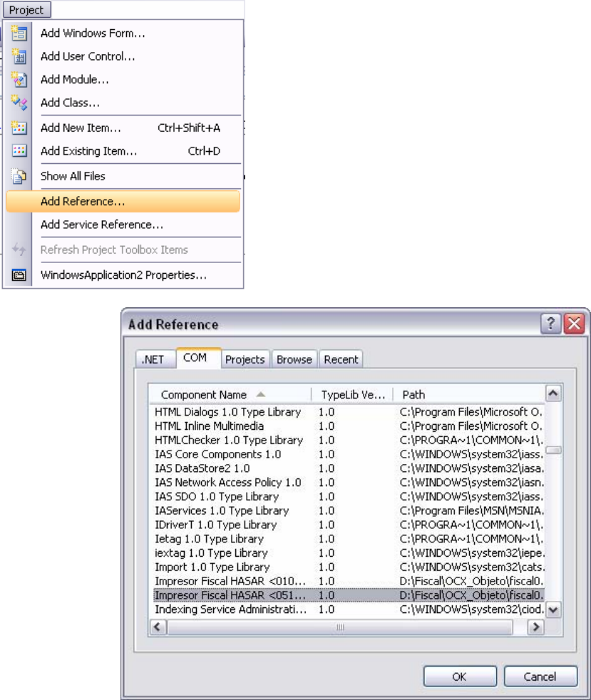The image size is (591, 700).
Task: Switch to the Recent tab
Action: coord(341,359)
